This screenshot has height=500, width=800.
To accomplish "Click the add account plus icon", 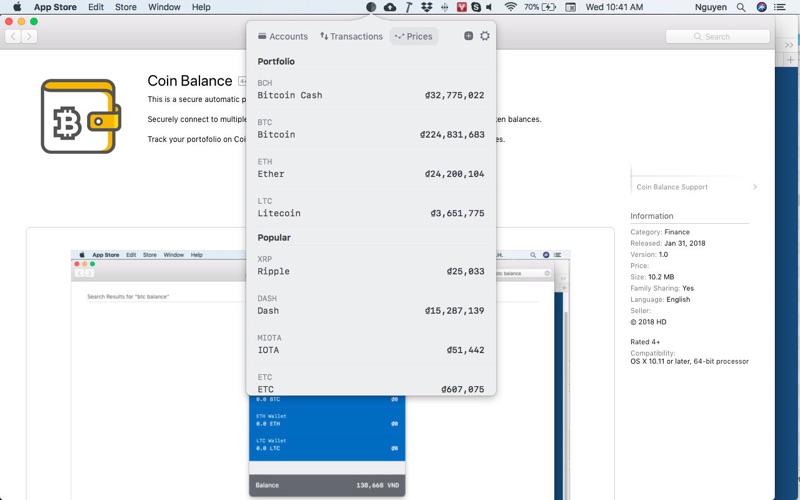I will (x=468, y=36).
